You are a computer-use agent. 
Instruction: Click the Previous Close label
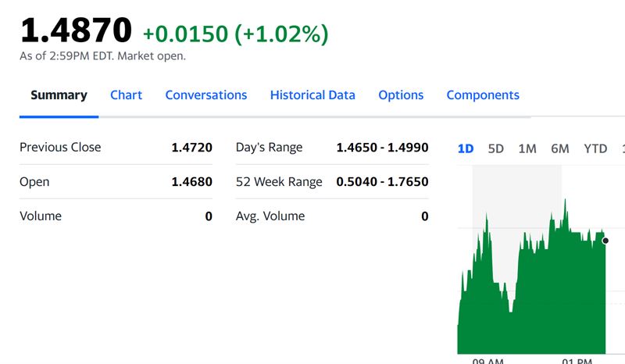60,148
